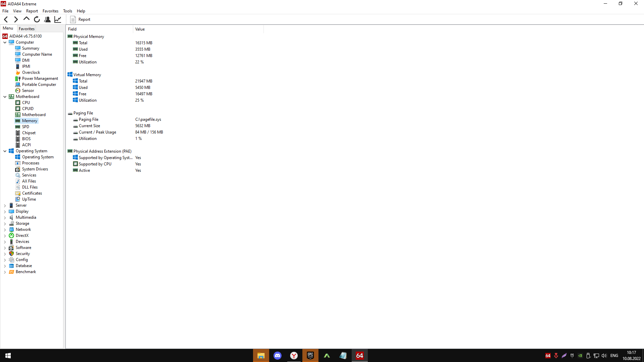644x362 pixels.
Task: Click the Overclock flame icon
Action: point(18,72)
